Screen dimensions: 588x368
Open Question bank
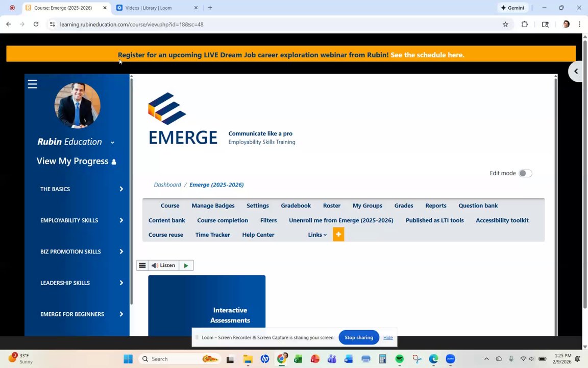coord(478,206)
